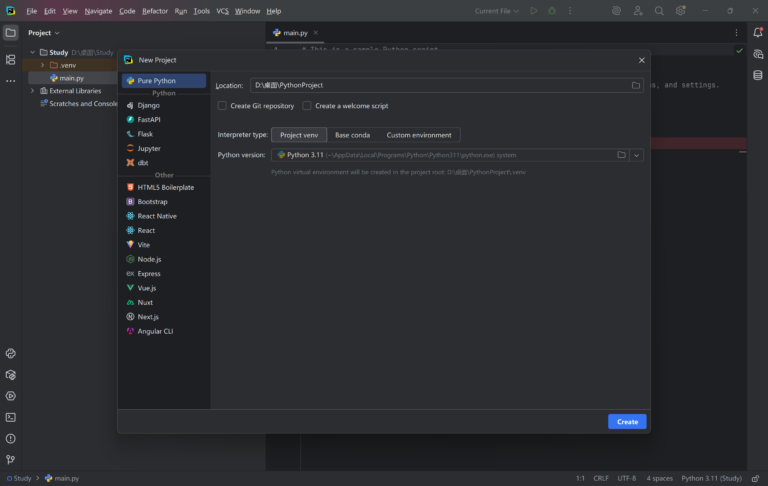This screenshot has width=768, height=486.
Task: Open Terminal tool window
Action: coord(10,417)
